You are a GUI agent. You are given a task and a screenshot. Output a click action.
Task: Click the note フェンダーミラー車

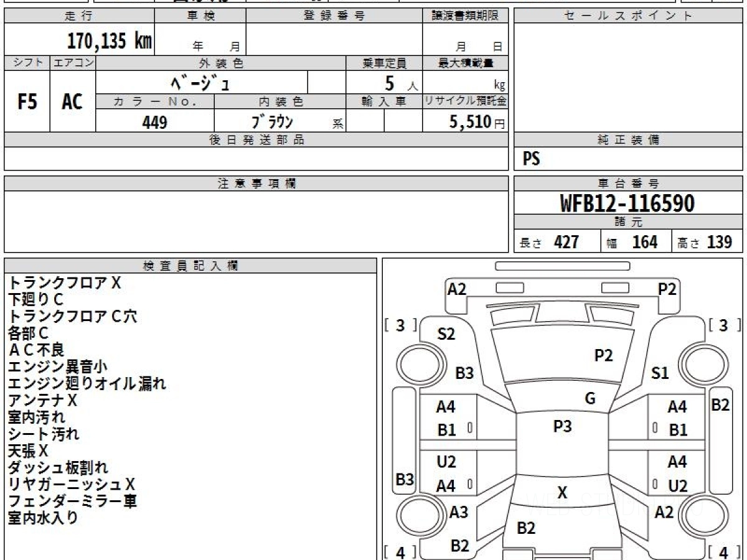72,501
